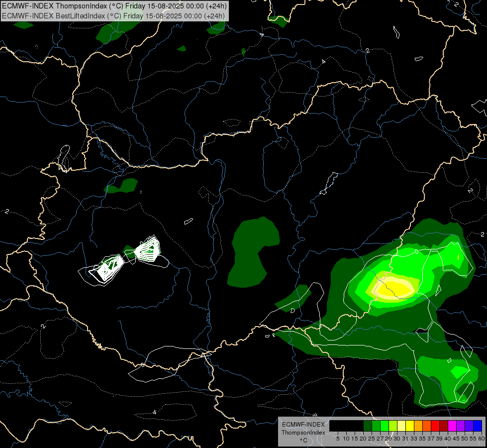Click the BestLiftedIndex title line at top

(113, 16)
